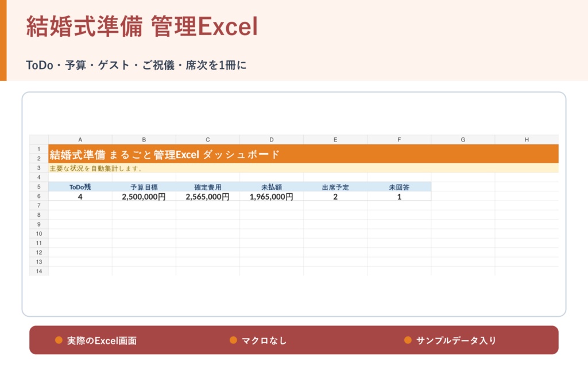Click the 予算目標 header cell

pyautogui.click(x=144, y=187)
